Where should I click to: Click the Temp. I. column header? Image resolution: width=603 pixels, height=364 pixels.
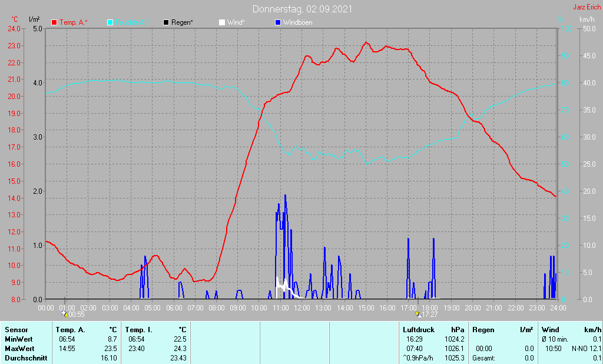coord(140,330)
